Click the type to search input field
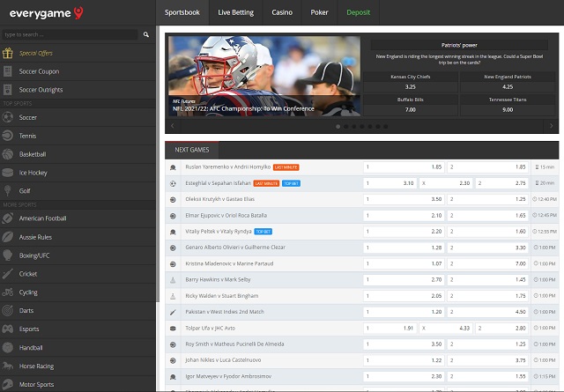The width and height of the screenshot is (564, 392). (x=70, y=34)
